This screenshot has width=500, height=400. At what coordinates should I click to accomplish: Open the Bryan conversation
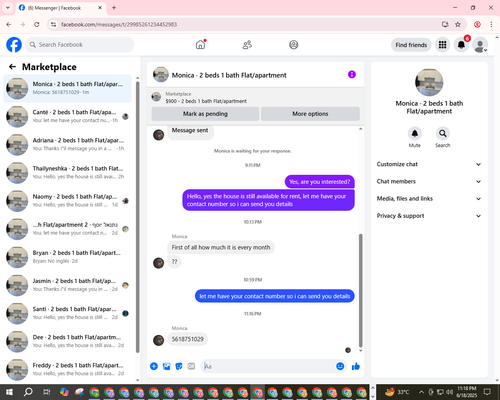pos(68,257)
